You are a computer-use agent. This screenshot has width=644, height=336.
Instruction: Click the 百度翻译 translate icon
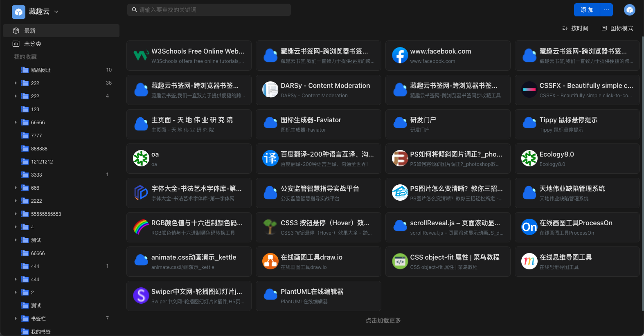270,158
